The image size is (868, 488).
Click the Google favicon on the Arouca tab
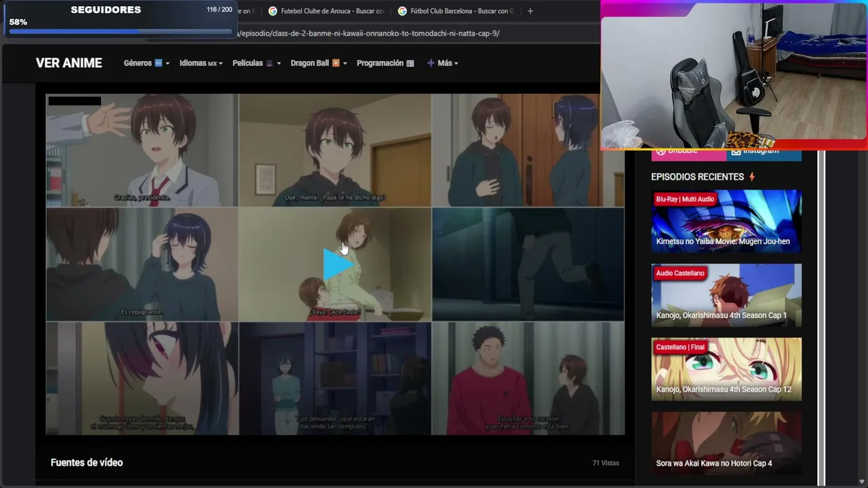click(273, 11)
